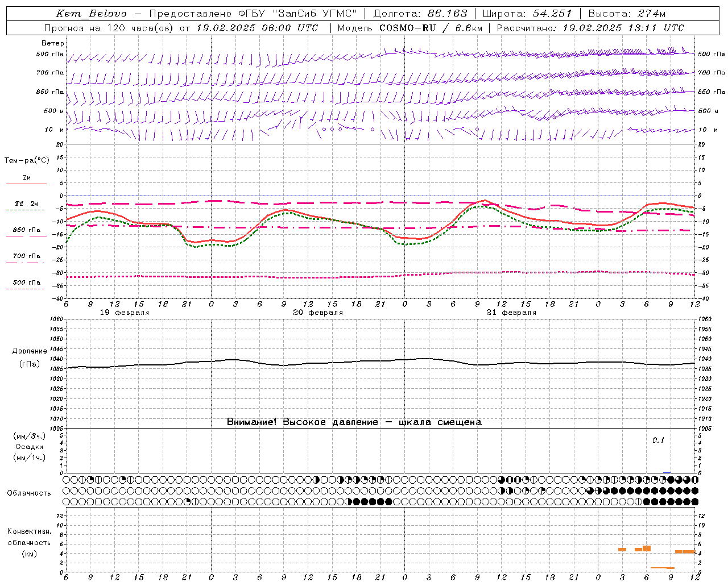
Task: Click the 20 февраля date label
Action: click(318, 313)
